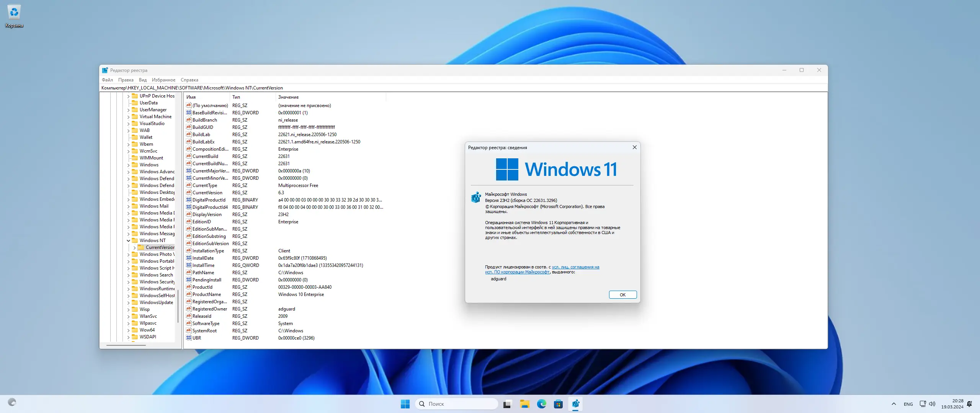Collapse the Windows NT tree node
This screenshot has height=413, width=980.
pos(128,241)
